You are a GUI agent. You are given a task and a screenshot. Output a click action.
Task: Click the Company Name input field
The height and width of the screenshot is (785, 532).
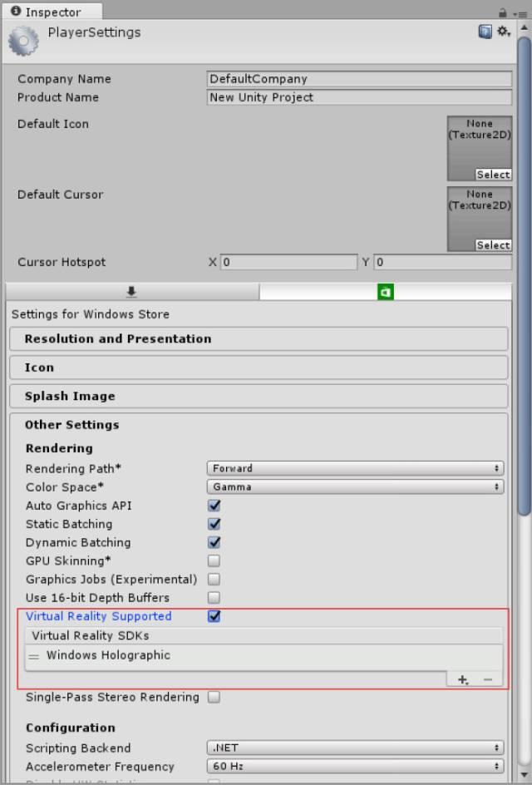(359, 79)
